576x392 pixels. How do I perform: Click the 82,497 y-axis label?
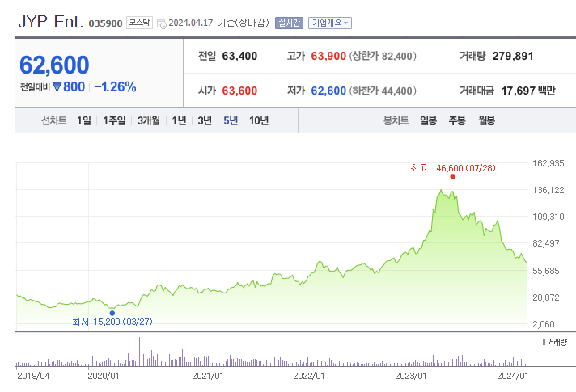coord(546,243)
